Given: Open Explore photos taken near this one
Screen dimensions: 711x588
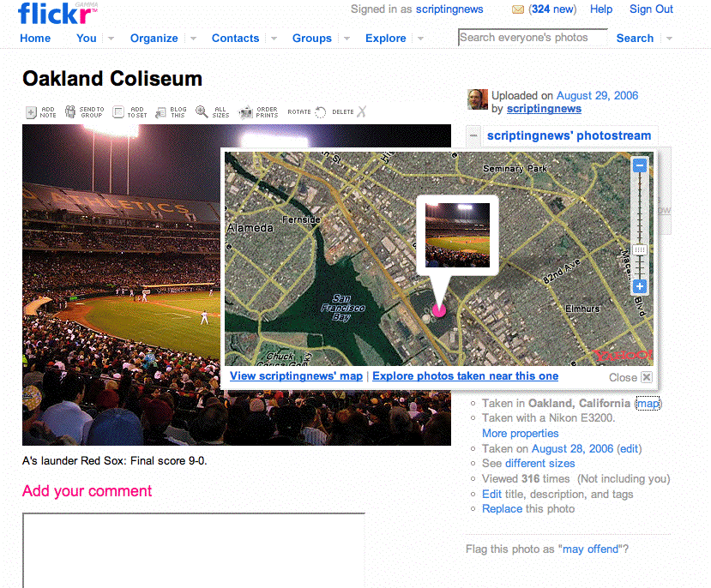Looking at the screenshot, I should point(465,376).
